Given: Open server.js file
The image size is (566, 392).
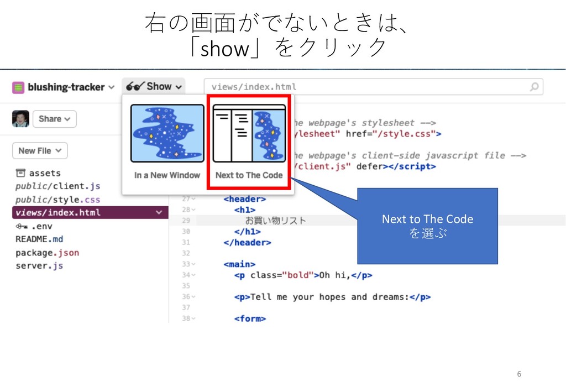Looking at the screenshot, I should point(39,266).
